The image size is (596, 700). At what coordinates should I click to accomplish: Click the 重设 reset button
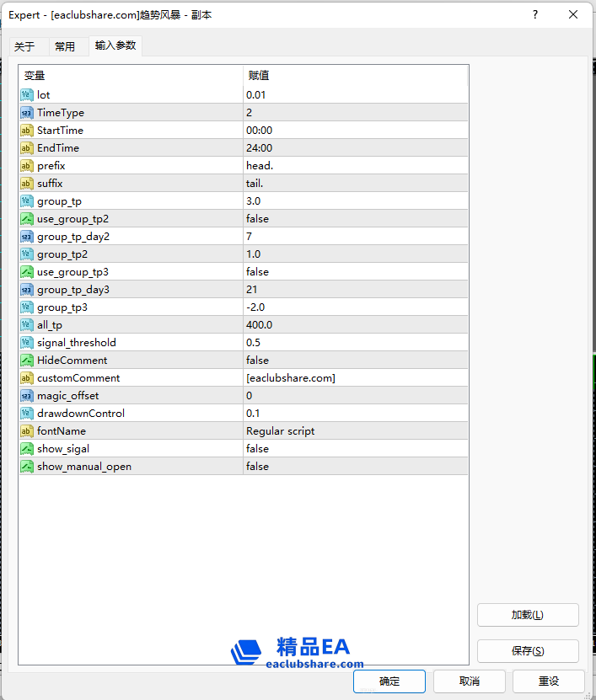(548, 681)
